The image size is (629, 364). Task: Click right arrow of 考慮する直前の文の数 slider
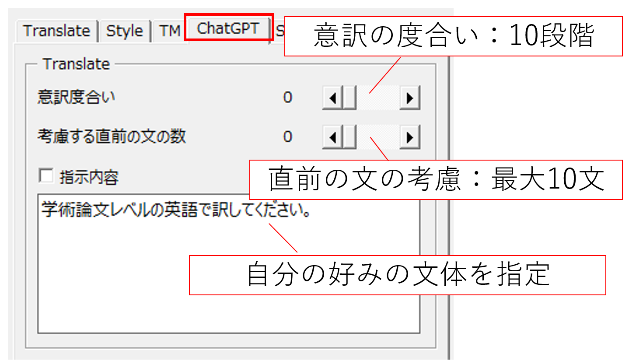click(410, 137)
